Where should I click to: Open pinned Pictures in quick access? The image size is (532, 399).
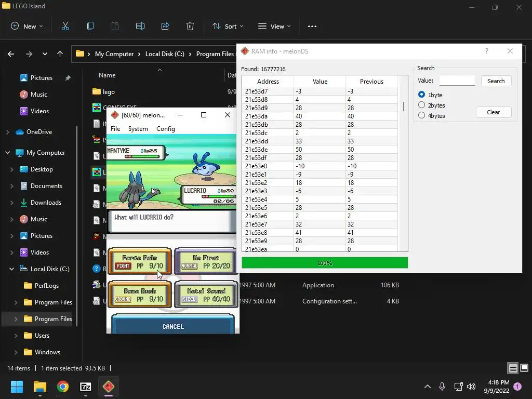[x=42, y=78]
